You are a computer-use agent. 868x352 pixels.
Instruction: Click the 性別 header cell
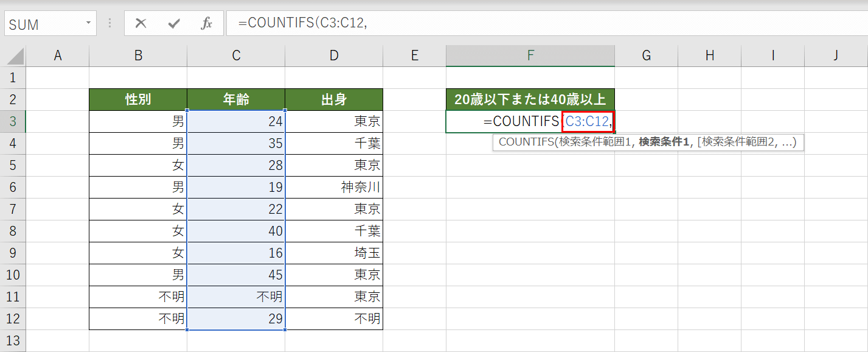pyautogui.click(x=137, y=99)
